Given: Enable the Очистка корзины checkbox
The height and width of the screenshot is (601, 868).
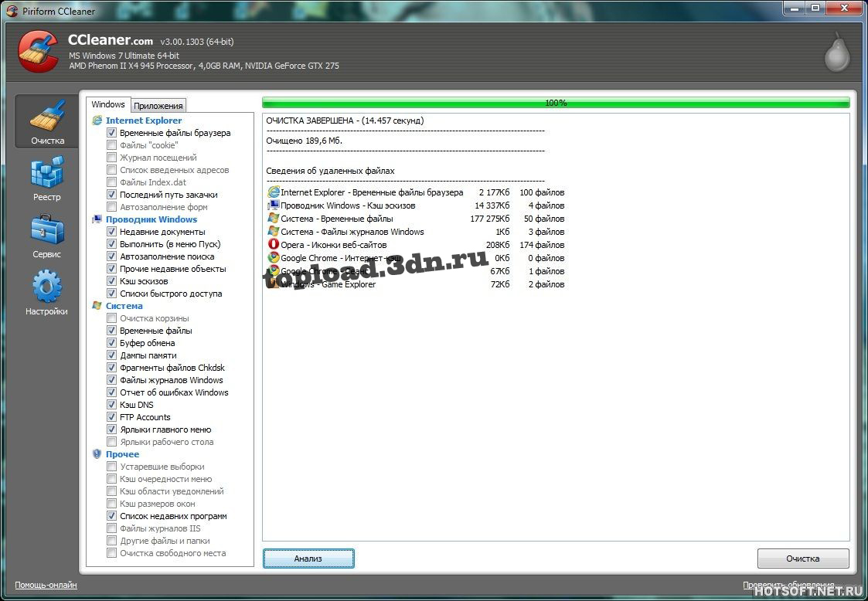Looking at the screenshot, I should point(112,318).
